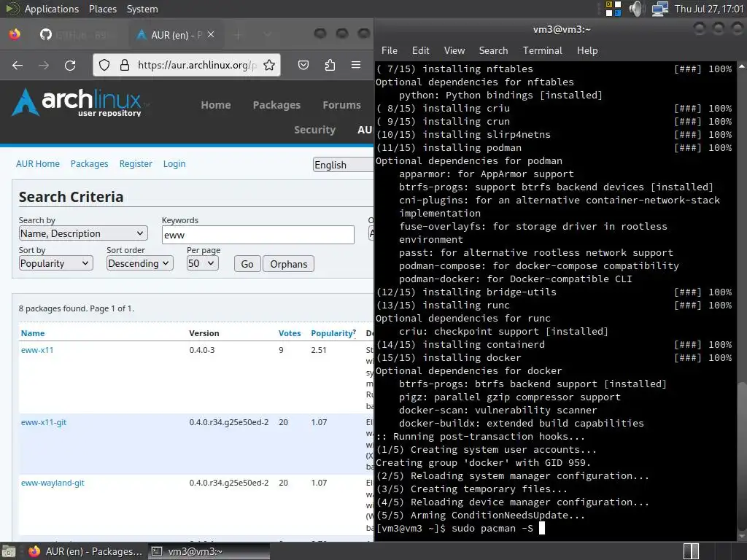Open Forums in the Arch site navigation

click(x=341, y=105)
